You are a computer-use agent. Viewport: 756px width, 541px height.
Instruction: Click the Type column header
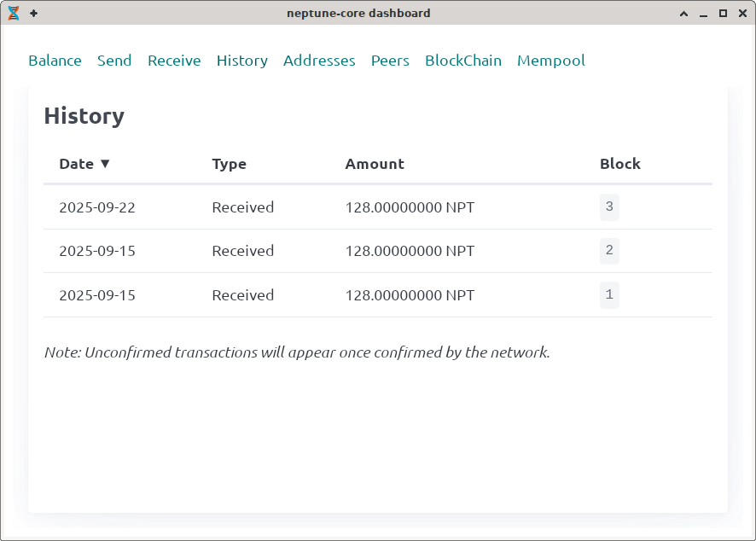[229, 164]
